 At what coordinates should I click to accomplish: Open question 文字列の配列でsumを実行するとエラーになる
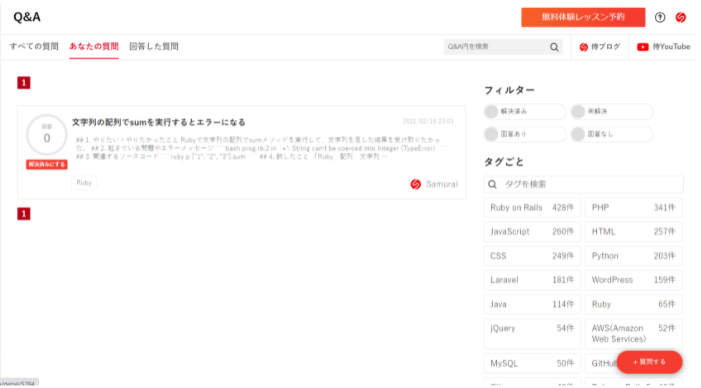click(159, 122)
